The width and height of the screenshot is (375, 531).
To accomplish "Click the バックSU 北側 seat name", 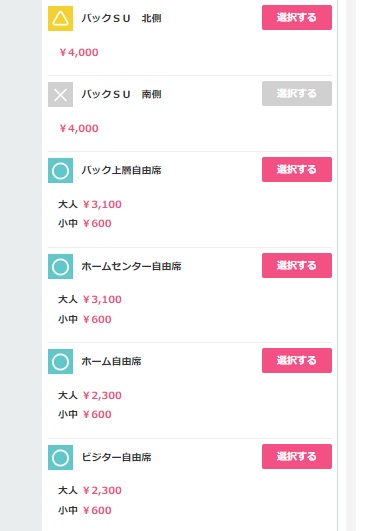I will pos(121,18).
